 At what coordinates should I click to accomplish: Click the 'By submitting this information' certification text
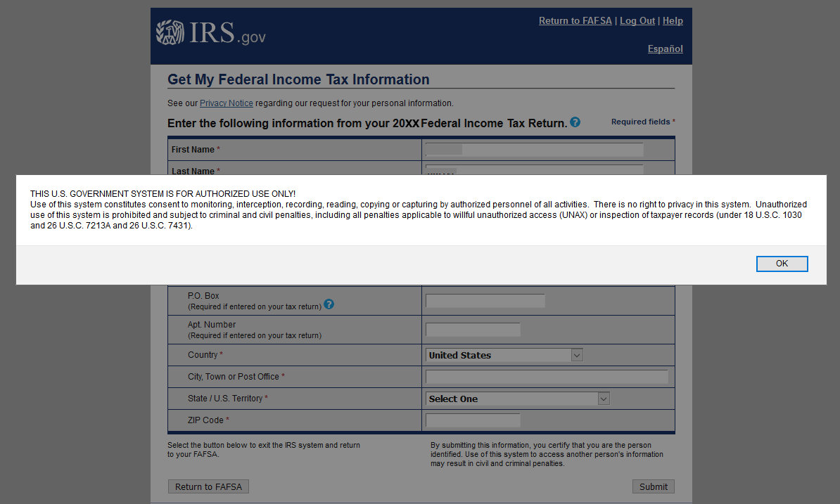tap(547, 454)
